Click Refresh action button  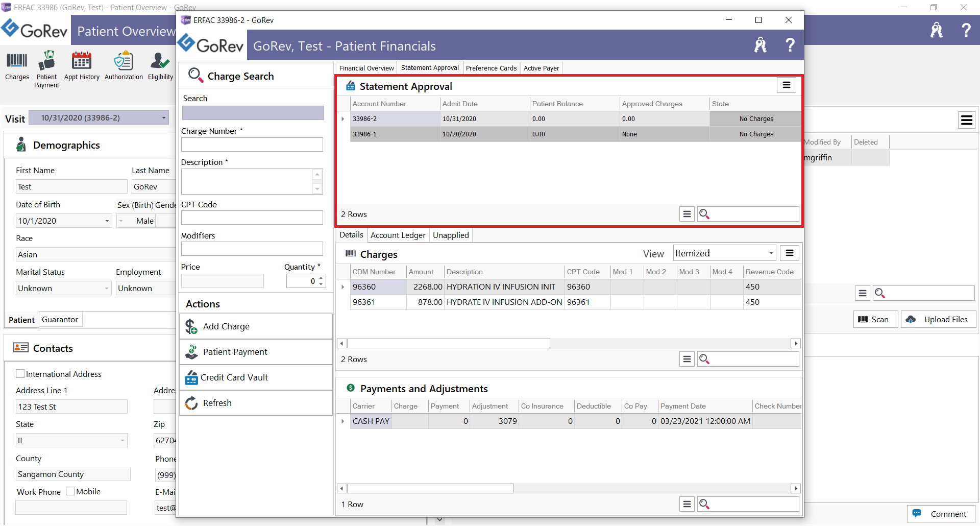[256, 403]
